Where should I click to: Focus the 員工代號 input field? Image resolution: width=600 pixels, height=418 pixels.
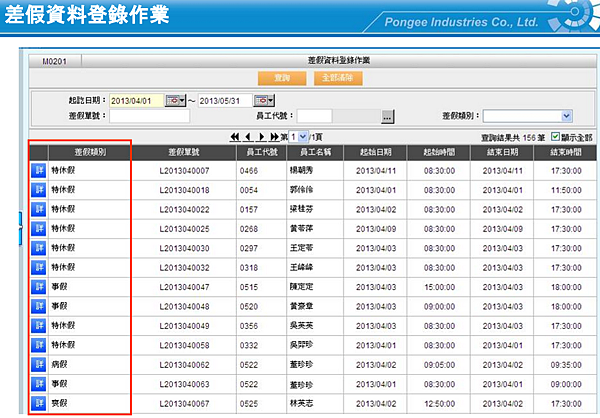pyautogui.click(x=314, y=116)
